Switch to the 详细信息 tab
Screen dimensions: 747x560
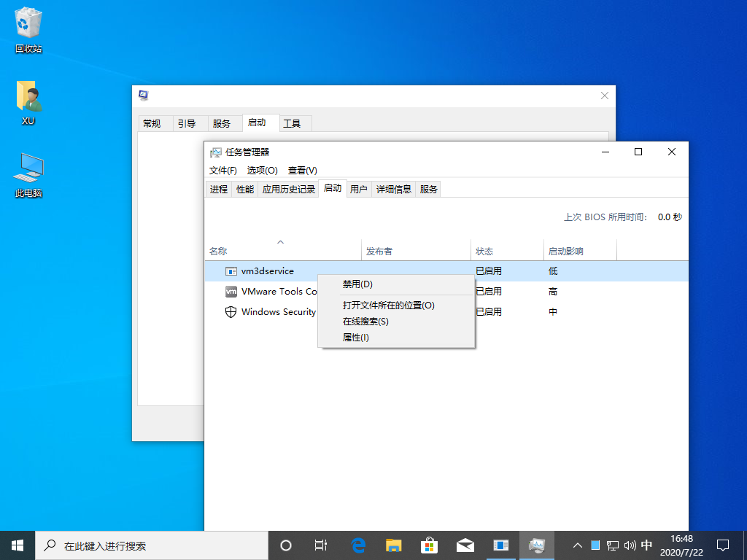tap(394, 190)
